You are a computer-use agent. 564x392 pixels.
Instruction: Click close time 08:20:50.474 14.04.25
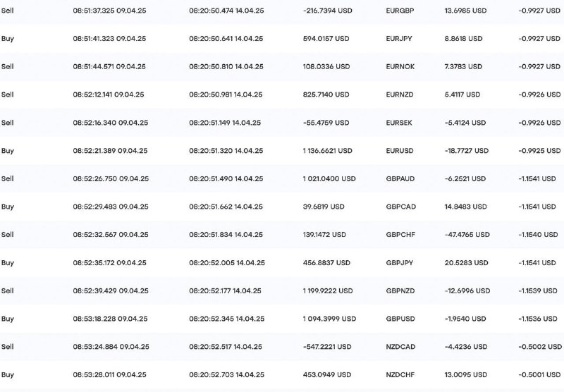pos(226,11)
